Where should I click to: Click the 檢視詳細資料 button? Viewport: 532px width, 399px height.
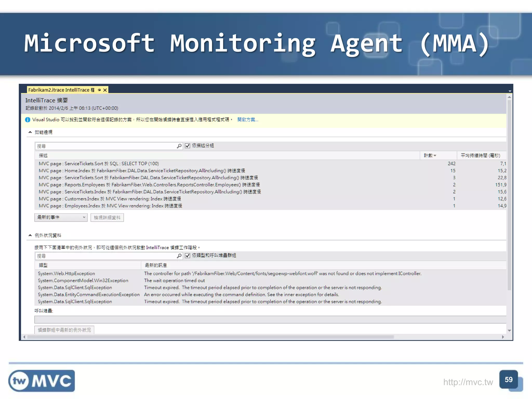click(107, 218)
